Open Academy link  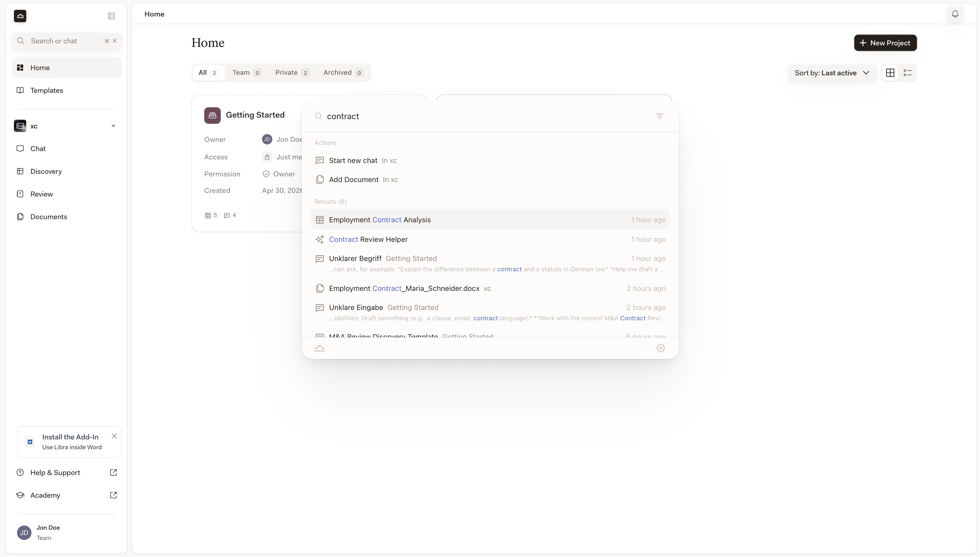[x=67, y=495]
